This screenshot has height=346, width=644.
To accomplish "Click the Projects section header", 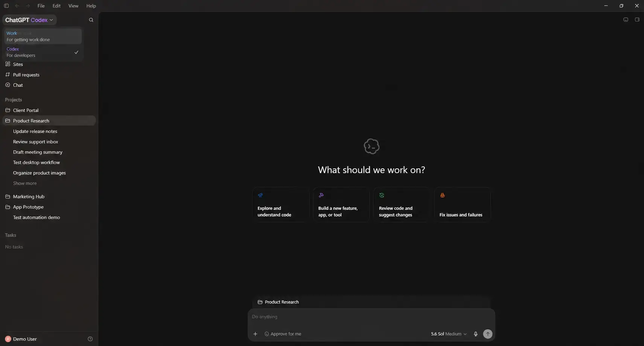I will [14, 100].
